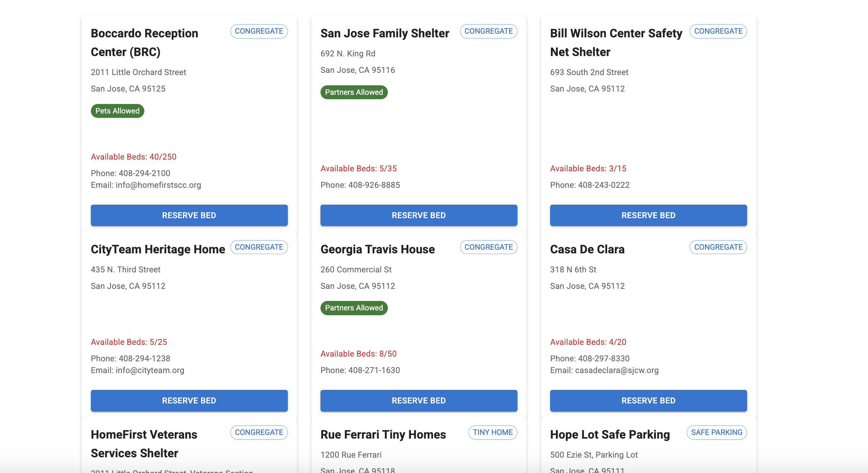868x473 pixels.
Task: Reserve a bed at Georgia Travis House
Action: click(x=419, y=401)
